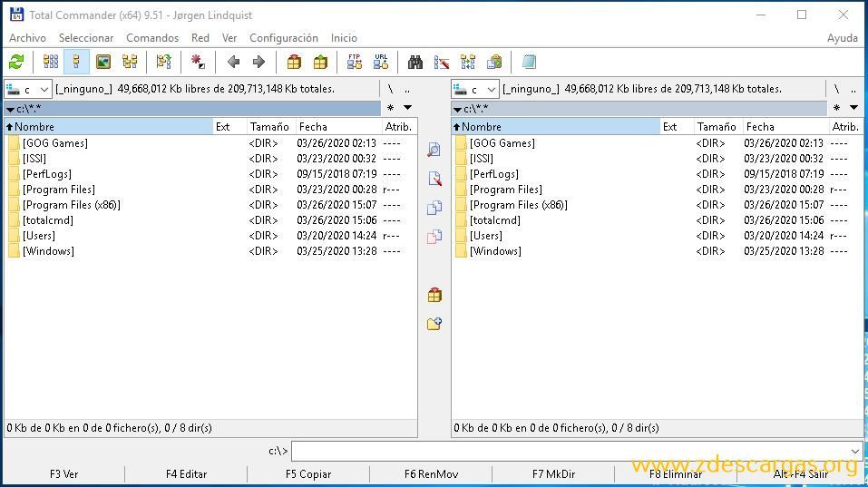Go back with the left arrow icon

coord(233,62)
